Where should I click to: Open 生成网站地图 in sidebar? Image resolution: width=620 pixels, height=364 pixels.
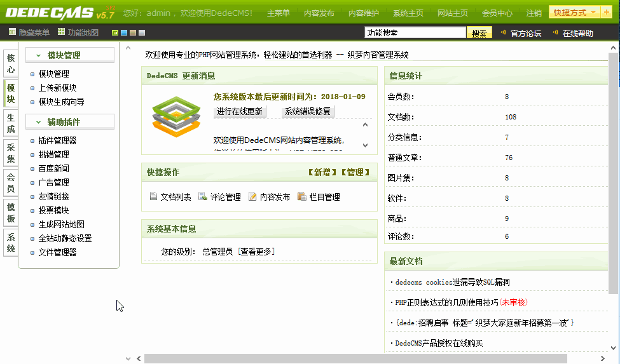[61, 224]
